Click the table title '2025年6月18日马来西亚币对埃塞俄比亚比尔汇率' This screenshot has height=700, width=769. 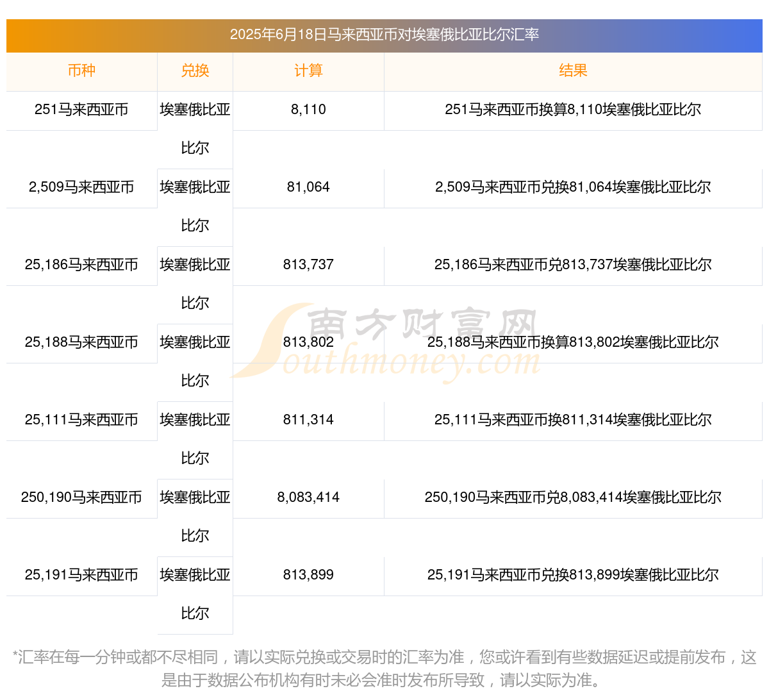(x=384, y=35)
